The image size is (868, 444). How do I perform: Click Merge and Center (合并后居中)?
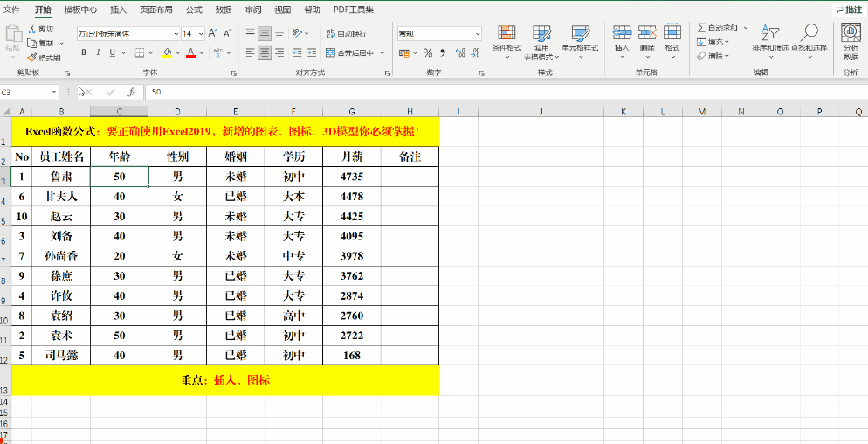point(352,52)
